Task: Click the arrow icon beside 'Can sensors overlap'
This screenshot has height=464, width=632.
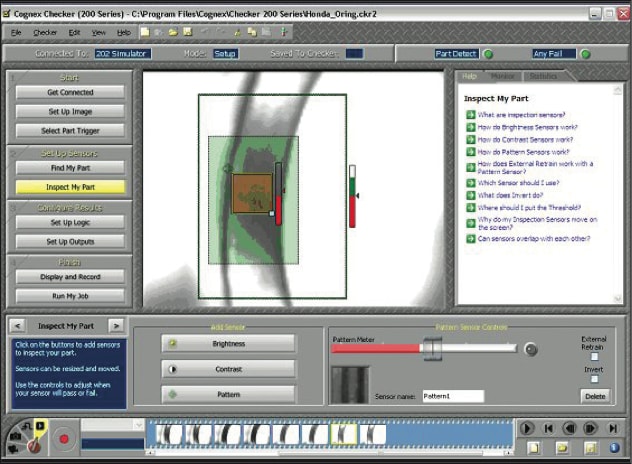Action: [470, 239]
